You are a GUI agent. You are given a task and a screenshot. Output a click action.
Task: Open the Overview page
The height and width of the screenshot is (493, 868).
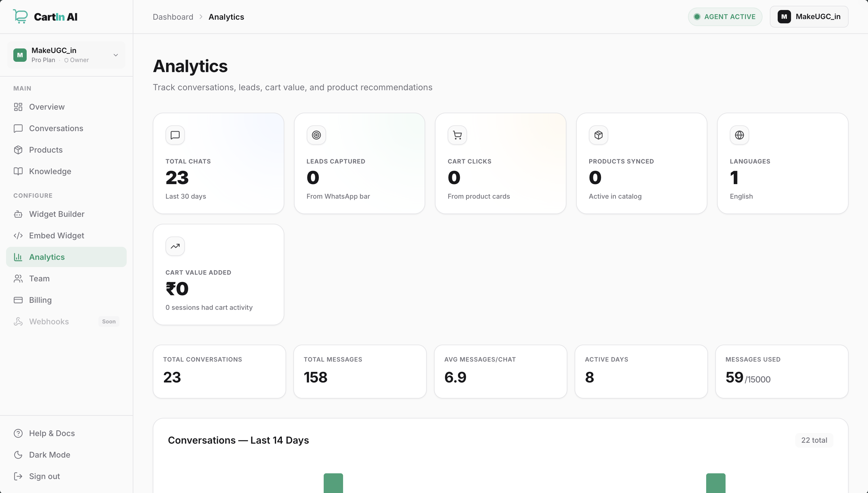point(66,107)
